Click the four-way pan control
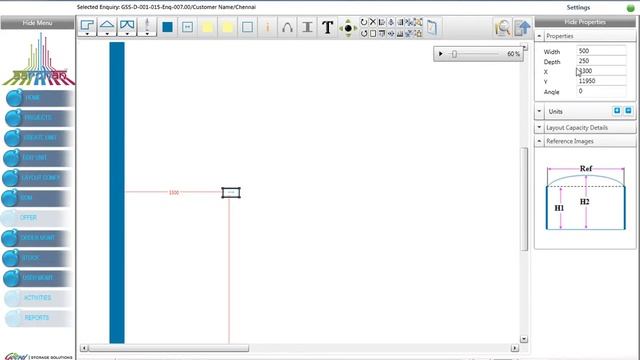The height and width of the screenshot is (360, 640). (348, 28)
